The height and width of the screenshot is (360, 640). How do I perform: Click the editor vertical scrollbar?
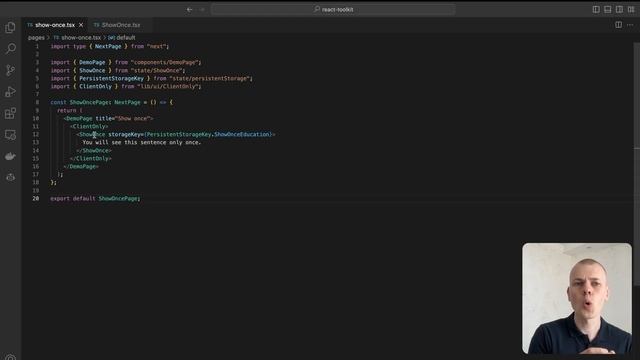click(637, 163)
